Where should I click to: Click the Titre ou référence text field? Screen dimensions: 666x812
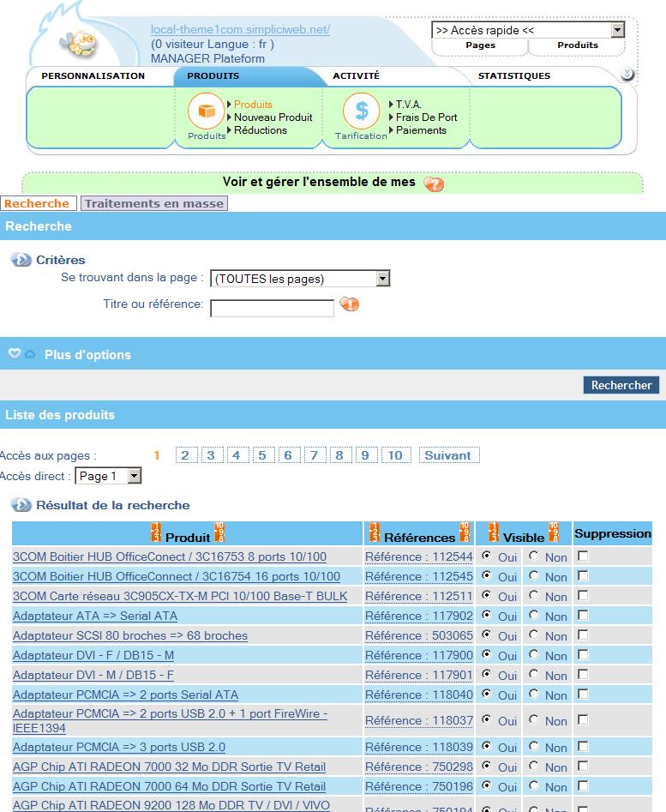tap(272, 308)
